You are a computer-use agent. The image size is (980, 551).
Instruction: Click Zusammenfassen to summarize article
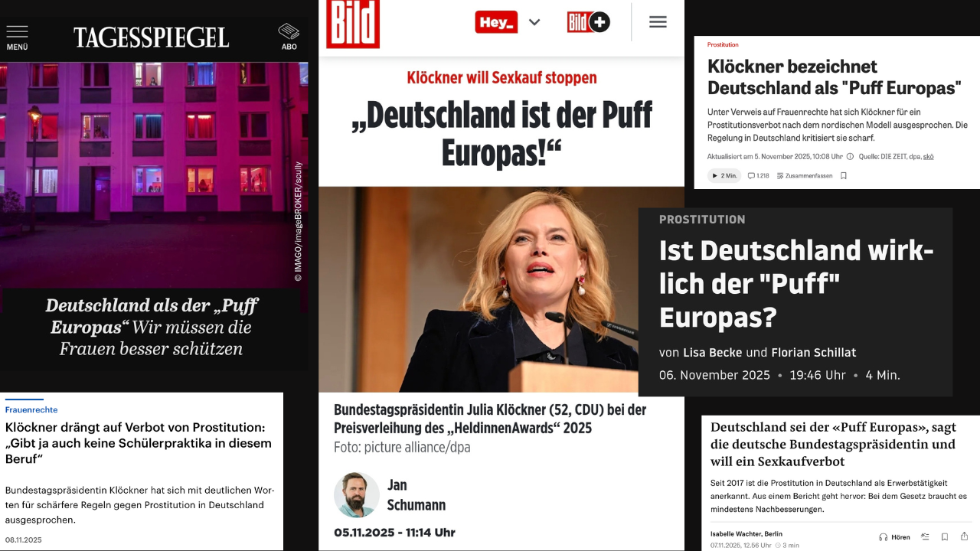click(805, 175)
